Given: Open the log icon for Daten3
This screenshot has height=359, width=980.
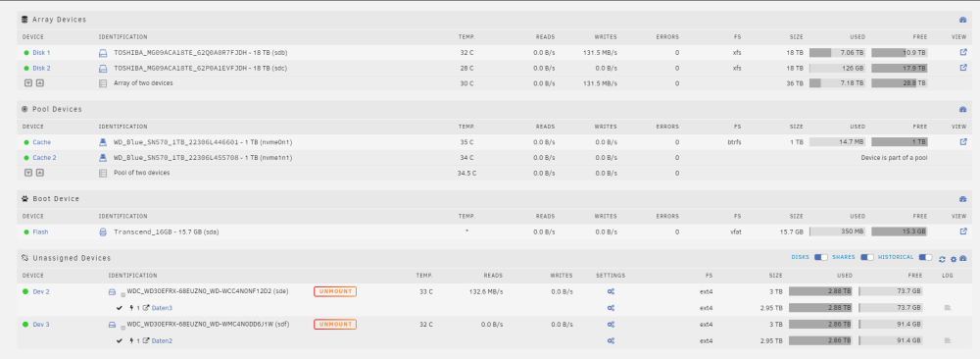Looking at the screenshot, I should click(x=948, y=308).
